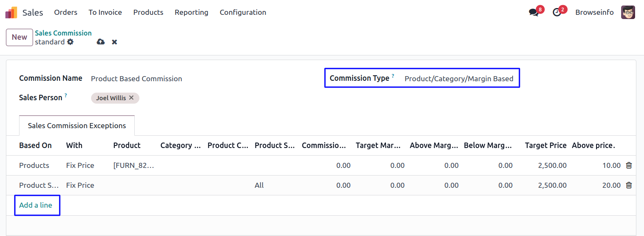Sort by Target Price column header
The image size is (644, 236).
pos(545,145)
